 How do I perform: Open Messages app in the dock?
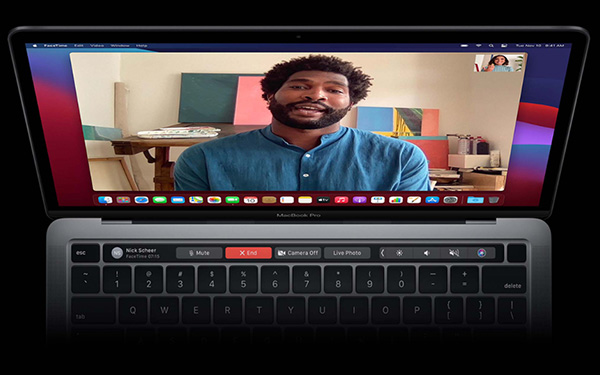point(159,200)
